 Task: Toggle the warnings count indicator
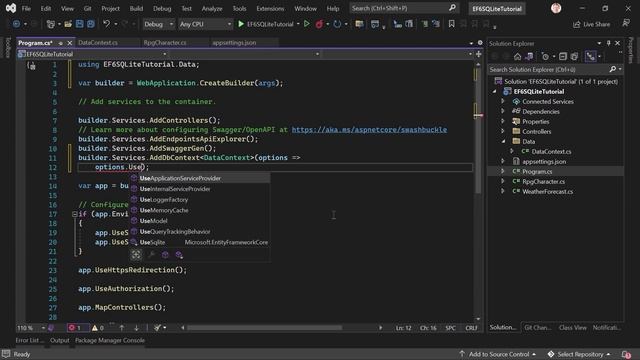[x=98, y=327]
